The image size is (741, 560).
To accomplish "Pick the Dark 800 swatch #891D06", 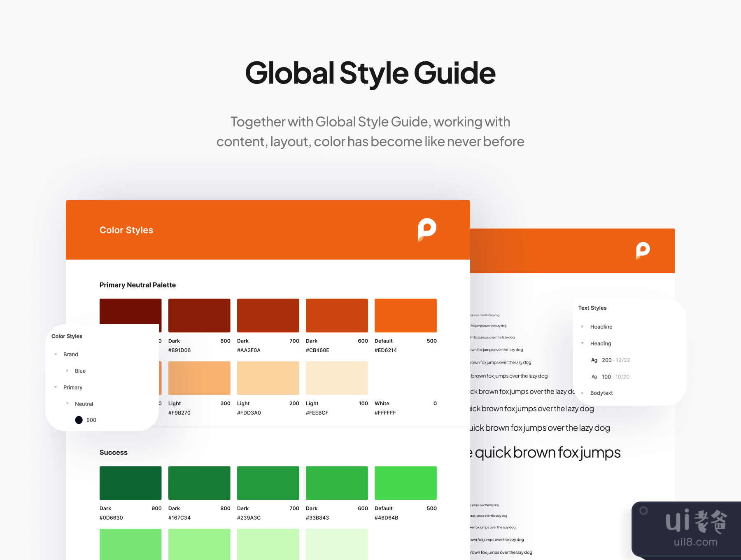I will pos(199,315).
